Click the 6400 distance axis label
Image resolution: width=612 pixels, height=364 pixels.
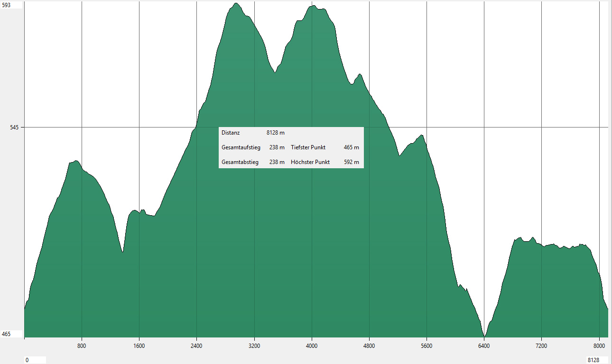point(484,346)
